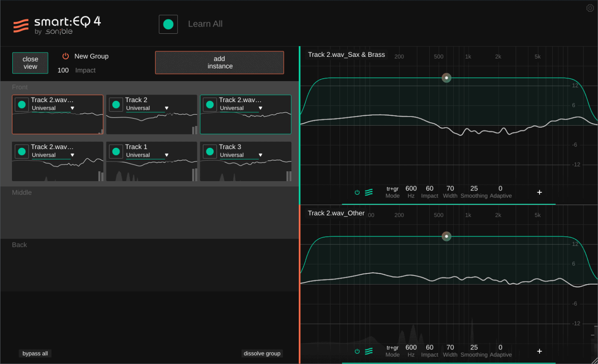Image resolution: width=598 pixels, height=364 pixels.
Task: Open the Universal profile dropdown on Track 3
Action: (241, 155)
